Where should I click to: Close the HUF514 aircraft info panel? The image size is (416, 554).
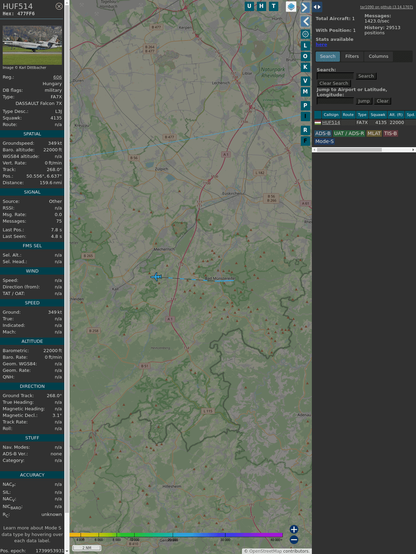pyautogui.click(x=59, y=6)
